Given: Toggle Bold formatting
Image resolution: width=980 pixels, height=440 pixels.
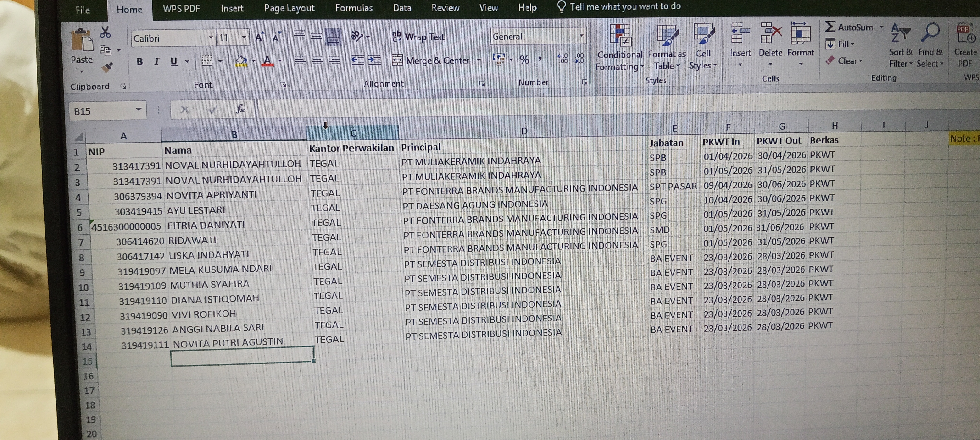Looking at the screenshot, I should pos(140,62).
